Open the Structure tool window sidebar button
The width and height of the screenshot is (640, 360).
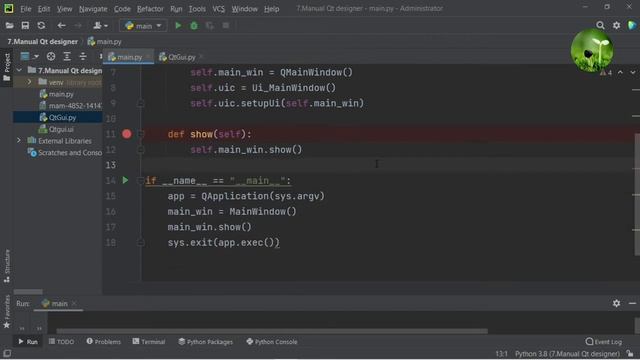point(7,266)
